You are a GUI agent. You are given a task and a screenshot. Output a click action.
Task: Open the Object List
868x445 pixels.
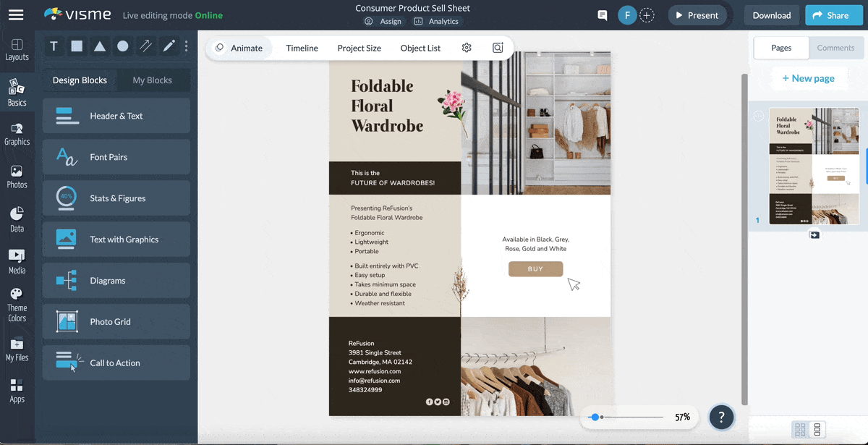420,48
